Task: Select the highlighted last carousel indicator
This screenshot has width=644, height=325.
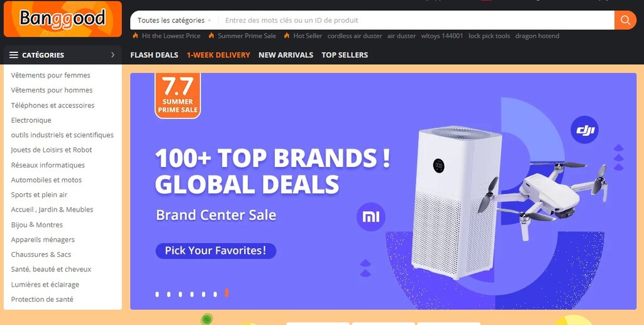Action: [226, 293]
